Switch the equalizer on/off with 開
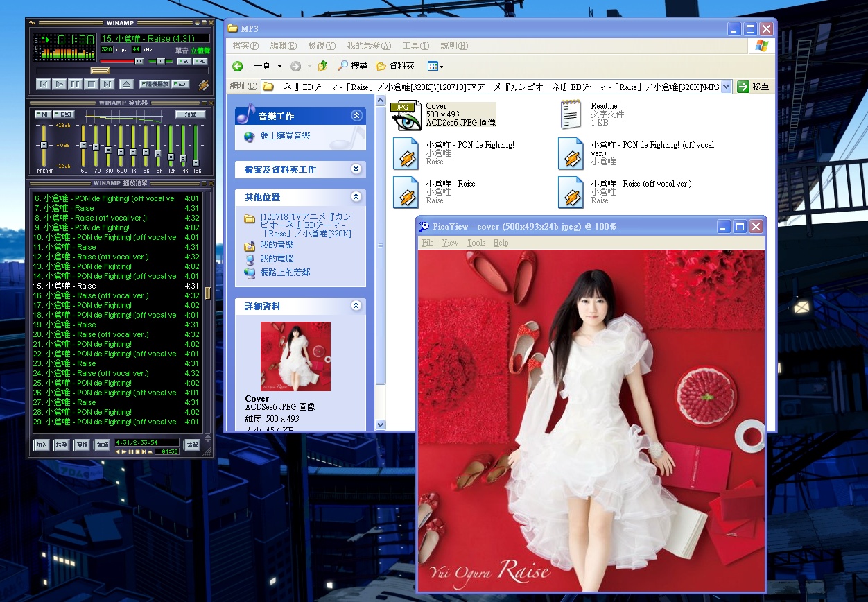 coord(42,114)
